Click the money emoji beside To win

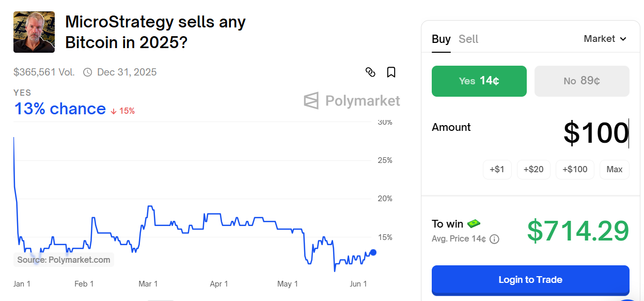point(474,223)
